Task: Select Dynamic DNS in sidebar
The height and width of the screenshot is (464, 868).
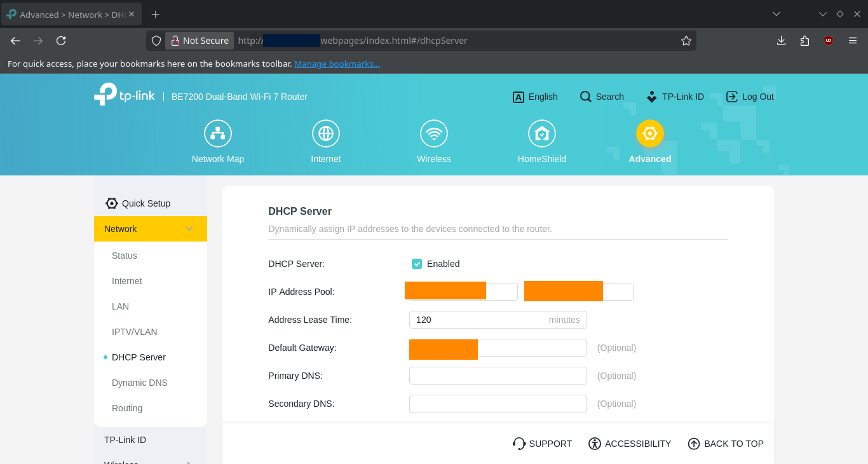Action: (x=140, y=383)
